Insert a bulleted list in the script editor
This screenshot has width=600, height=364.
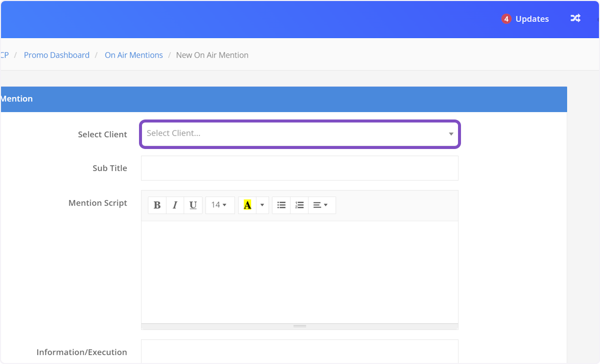[281, 205]
